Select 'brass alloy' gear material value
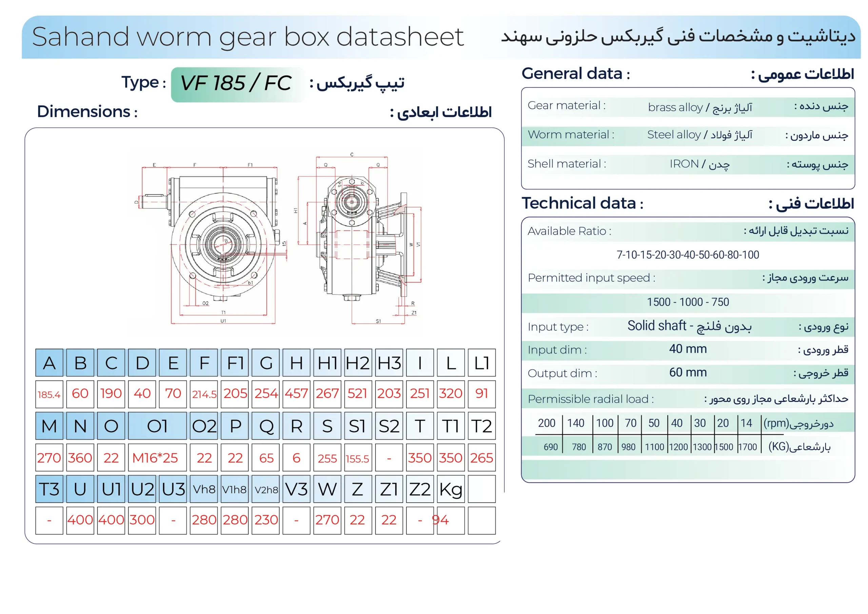The image size is (868, 614). [675, 108]
